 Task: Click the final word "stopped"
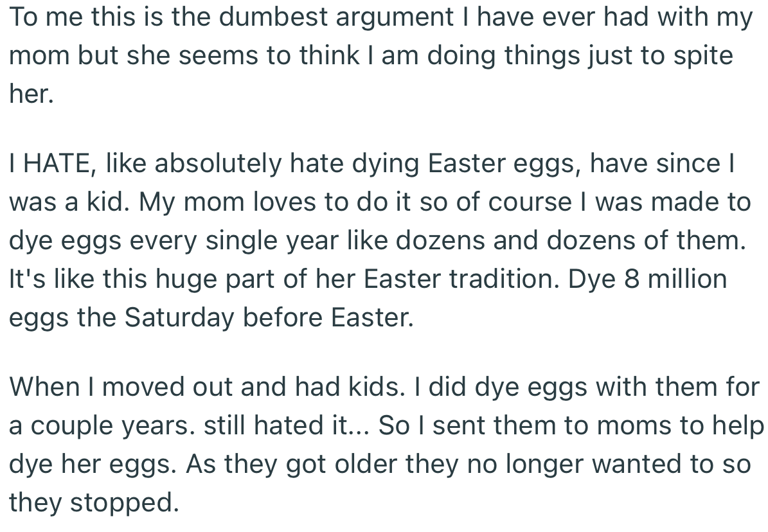(x=123, y=503)
